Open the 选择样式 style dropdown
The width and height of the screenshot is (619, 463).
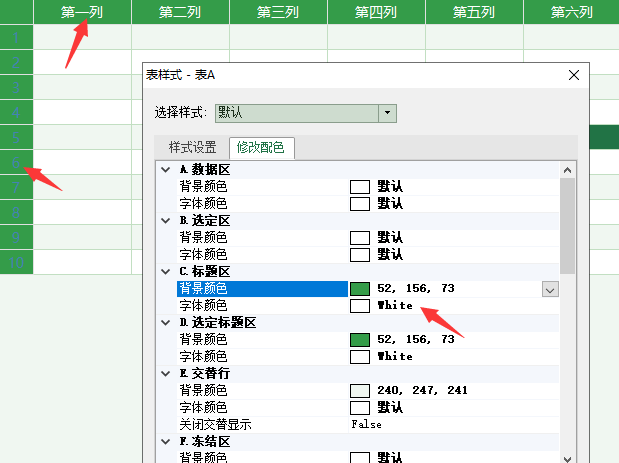(x=386, y=113)
